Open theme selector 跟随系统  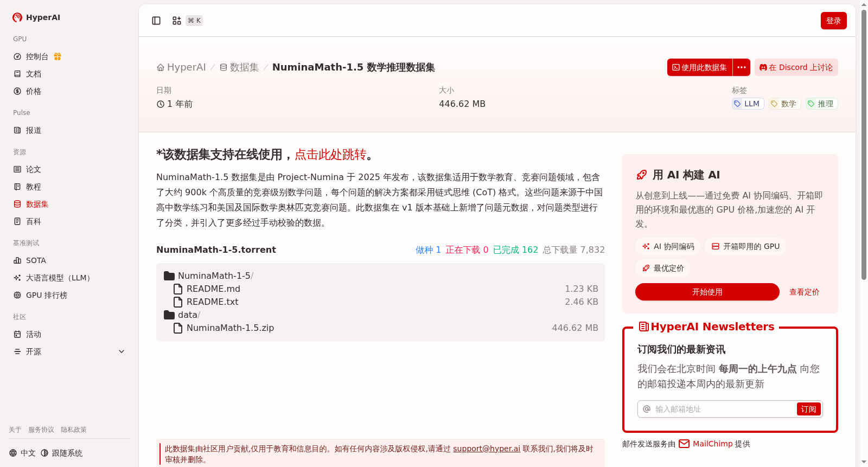click(62, 453)
